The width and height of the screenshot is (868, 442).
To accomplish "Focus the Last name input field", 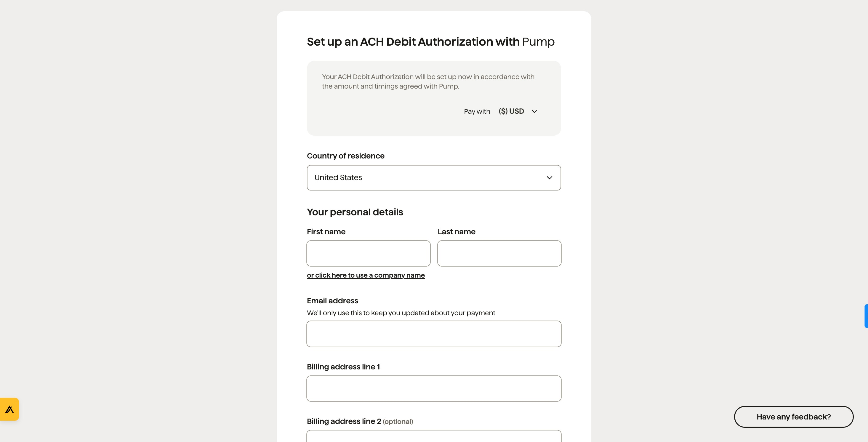I will (x=499, y=253).
